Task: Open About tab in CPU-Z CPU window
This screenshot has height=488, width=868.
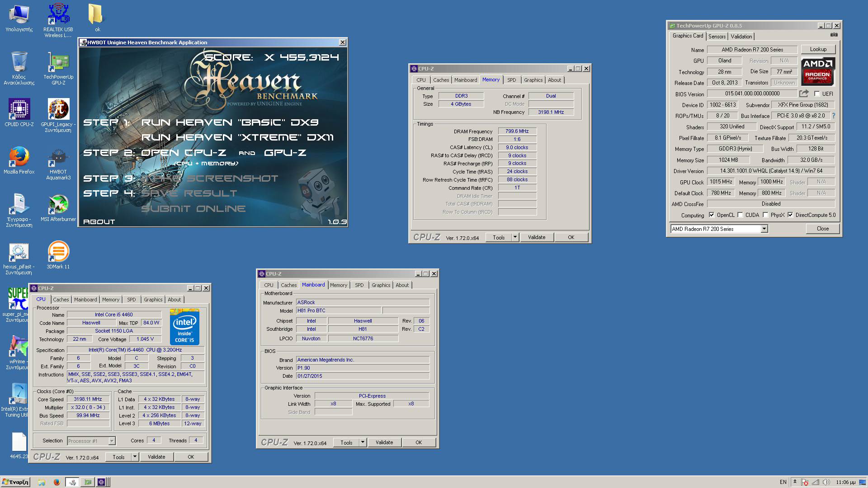Action: (x=174, y=300)
